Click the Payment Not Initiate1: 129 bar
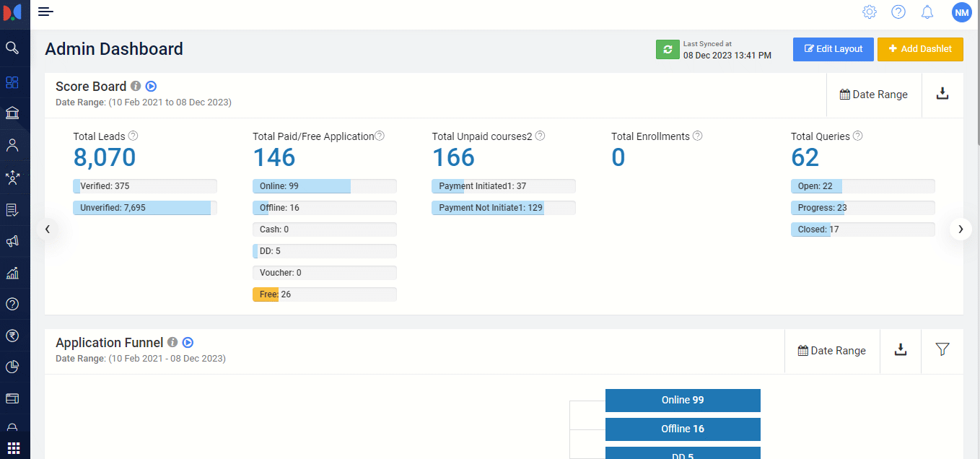This screenshot has width=980, height=459. [504, 208]
